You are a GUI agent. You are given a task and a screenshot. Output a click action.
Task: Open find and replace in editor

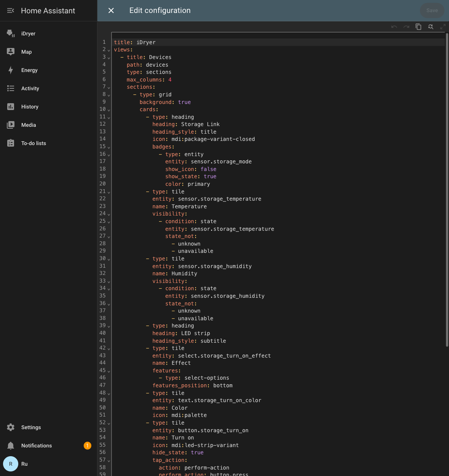pos(431,27)
